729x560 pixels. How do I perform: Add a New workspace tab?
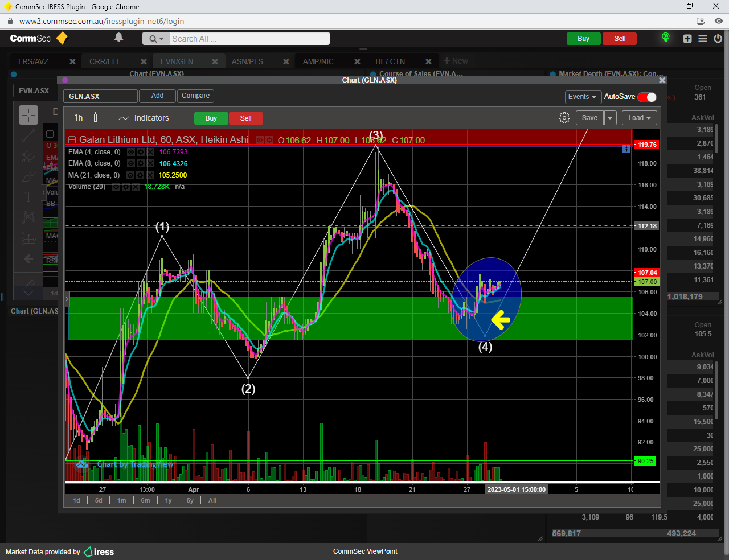pos(456,61)
